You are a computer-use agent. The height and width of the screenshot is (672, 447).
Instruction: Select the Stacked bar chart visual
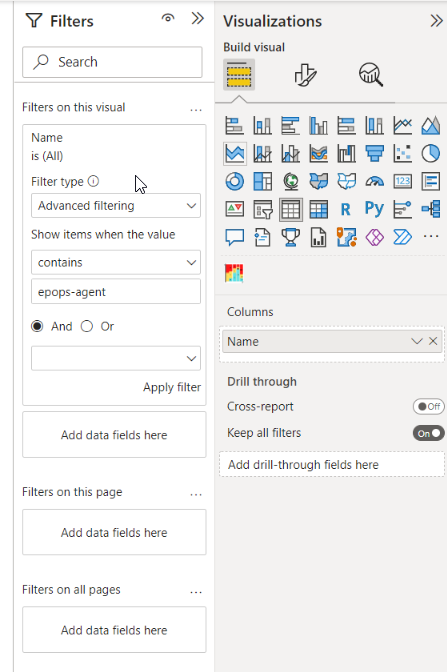[234, 126]
